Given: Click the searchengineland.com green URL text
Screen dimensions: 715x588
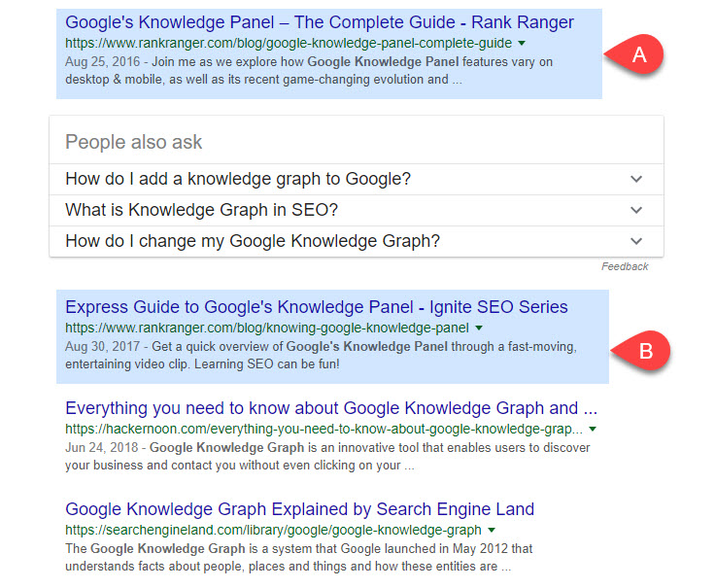Looking at the screenshot, I should (x=273, y=531).
